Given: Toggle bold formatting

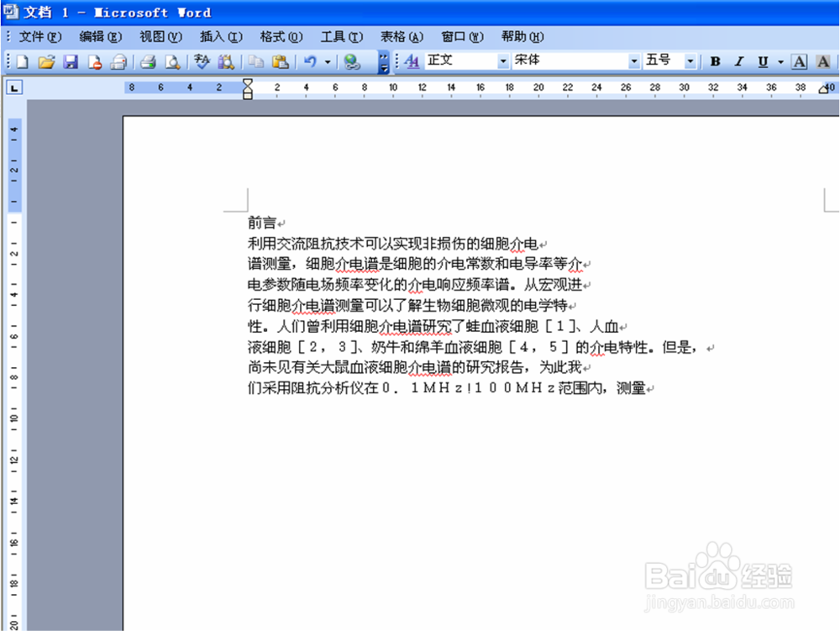Looking at the screenshot, I should click(714, 60).
